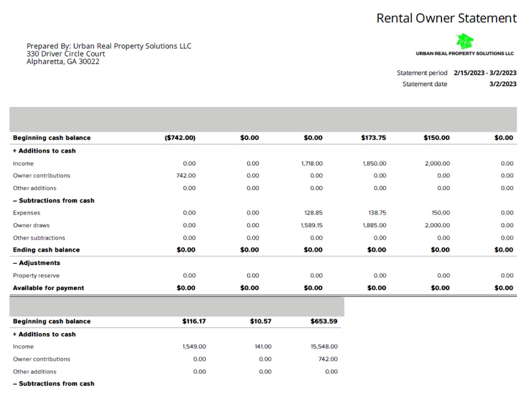Click the expense value "128.85"
The height and width of the screenshot is (399, 532).
313,213
